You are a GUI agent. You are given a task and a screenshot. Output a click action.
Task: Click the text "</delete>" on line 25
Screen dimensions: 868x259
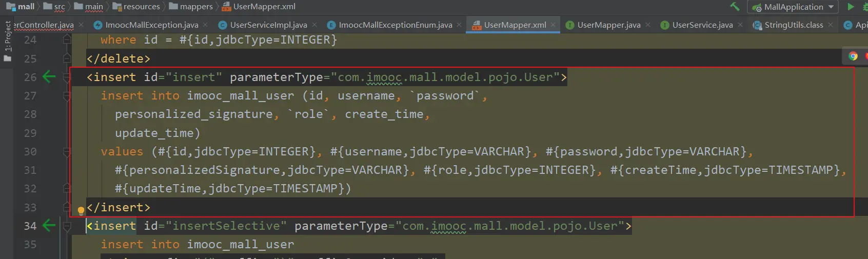coord(119,58)
